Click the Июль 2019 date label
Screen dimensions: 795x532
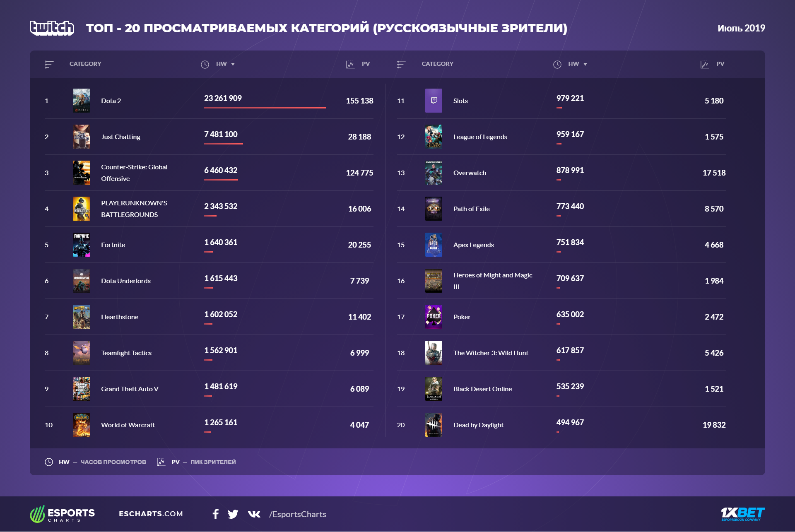pos(741,28)
